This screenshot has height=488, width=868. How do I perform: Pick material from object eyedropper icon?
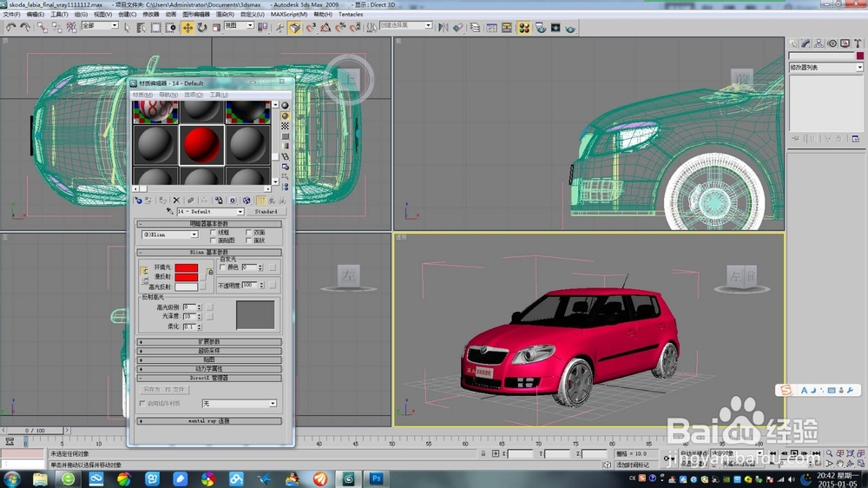pos(170,212)
